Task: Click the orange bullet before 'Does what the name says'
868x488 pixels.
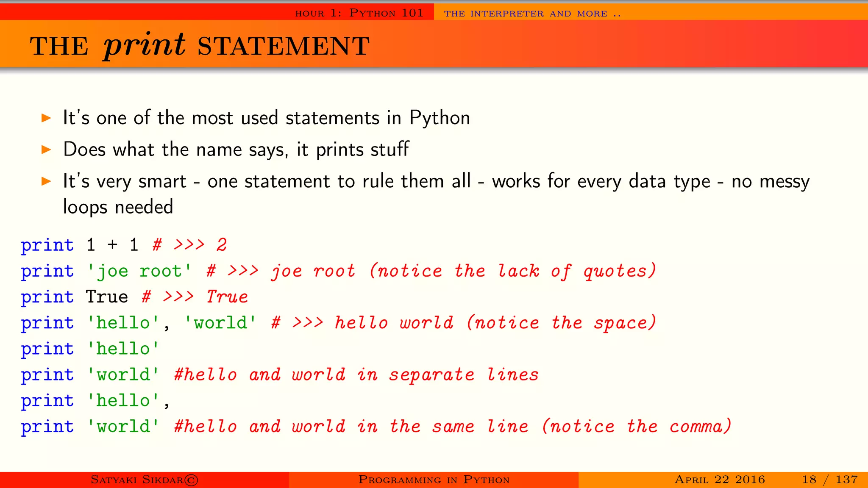Action: [x=46, y=150]
